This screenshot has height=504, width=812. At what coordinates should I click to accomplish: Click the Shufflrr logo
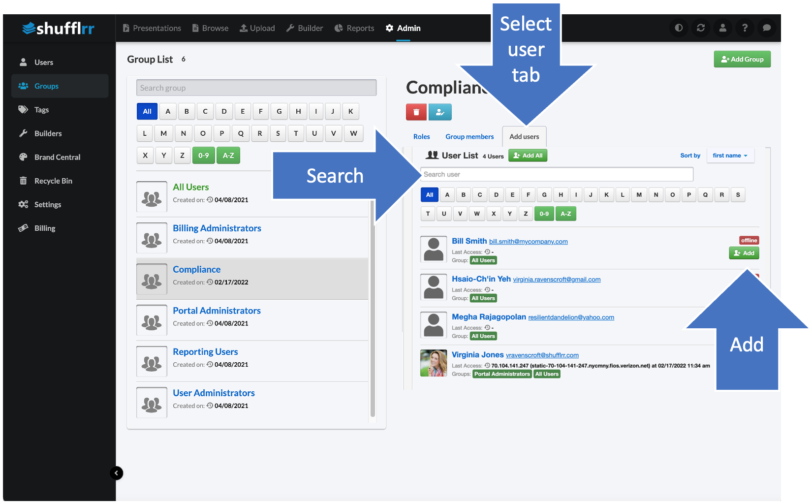(x=58, y=28)
